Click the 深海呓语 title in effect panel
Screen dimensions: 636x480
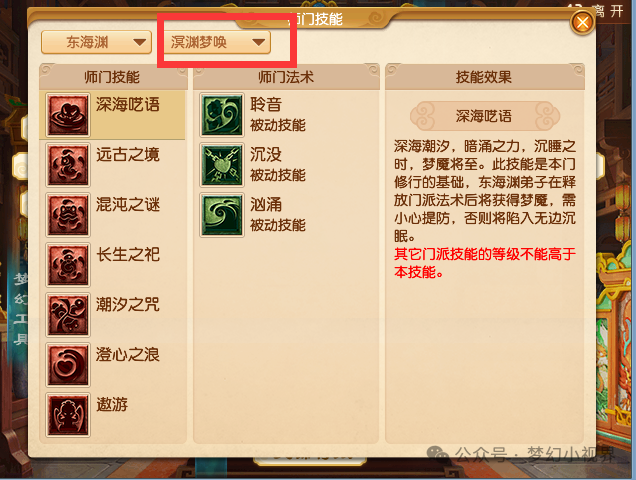tap(483, 116)
